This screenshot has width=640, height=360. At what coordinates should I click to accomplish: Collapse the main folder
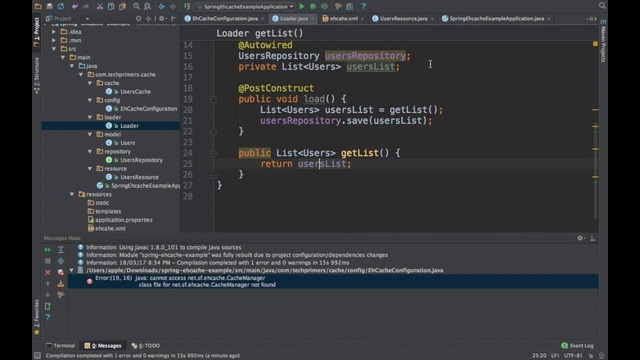tap(63, 58)
